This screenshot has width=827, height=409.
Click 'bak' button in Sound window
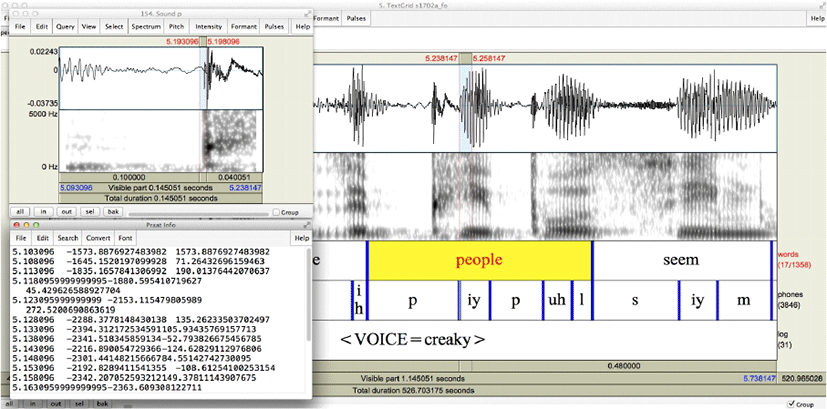(x=113, y=212)
